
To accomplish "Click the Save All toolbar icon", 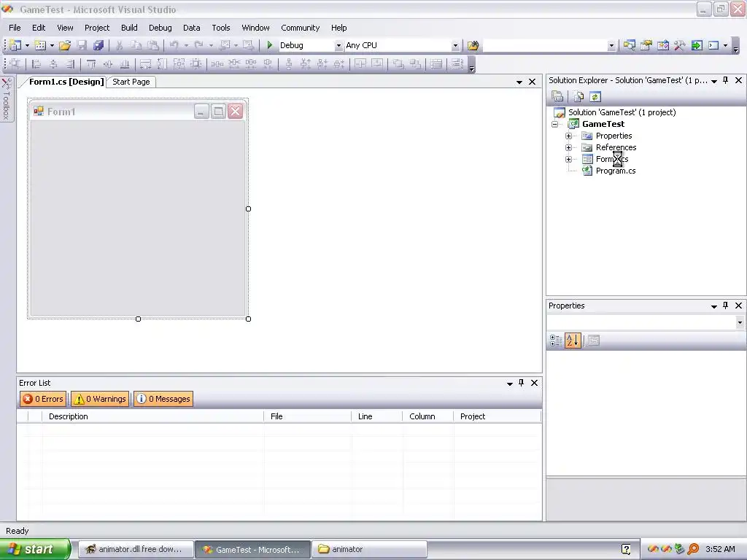I will 98,45.
